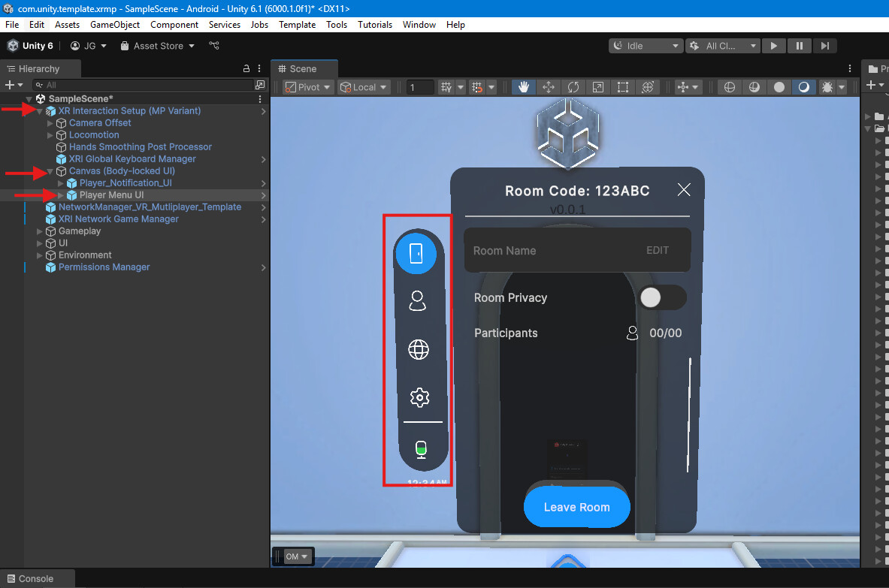Screen dimensions: 889x588
Task: Select the Rotate tool
Action: coord(573,86)
